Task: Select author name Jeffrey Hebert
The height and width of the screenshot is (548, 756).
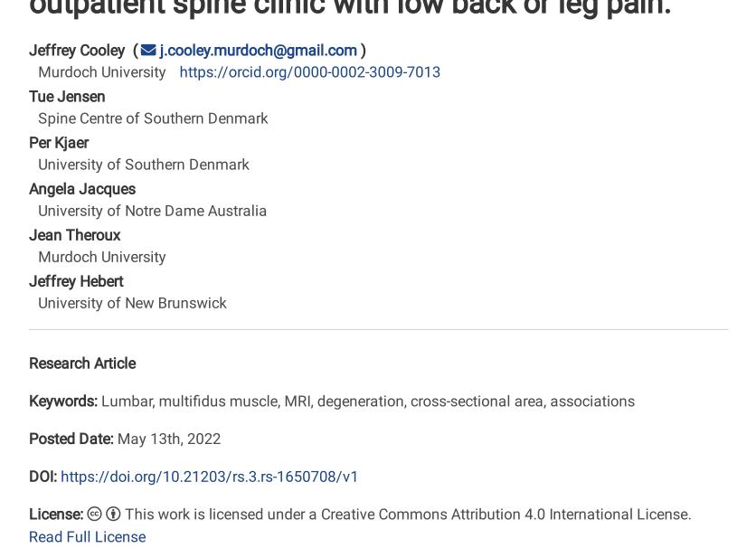Action: pyautogui.click(x=76, y=281)
